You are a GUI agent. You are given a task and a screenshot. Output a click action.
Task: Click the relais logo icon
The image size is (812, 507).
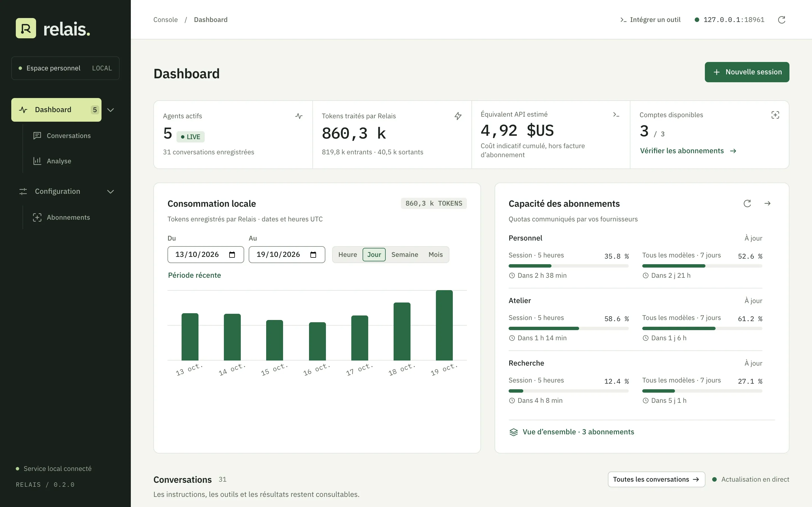26,28
